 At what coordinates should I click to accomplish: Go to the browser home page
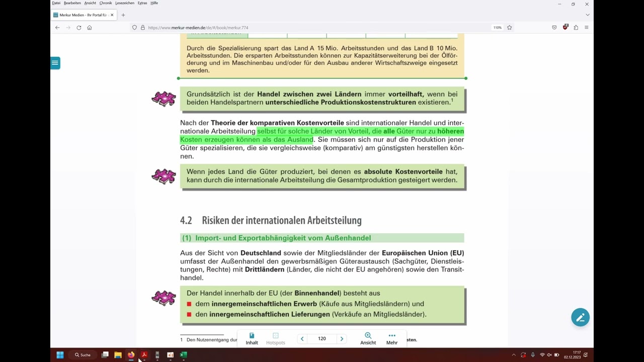[x=90, y=28]
